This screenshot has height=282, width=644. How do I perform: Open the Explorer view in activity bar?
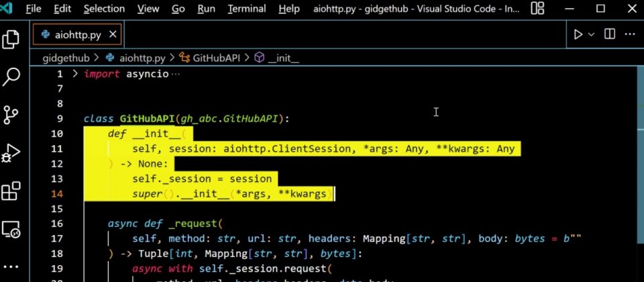(11, 39)
